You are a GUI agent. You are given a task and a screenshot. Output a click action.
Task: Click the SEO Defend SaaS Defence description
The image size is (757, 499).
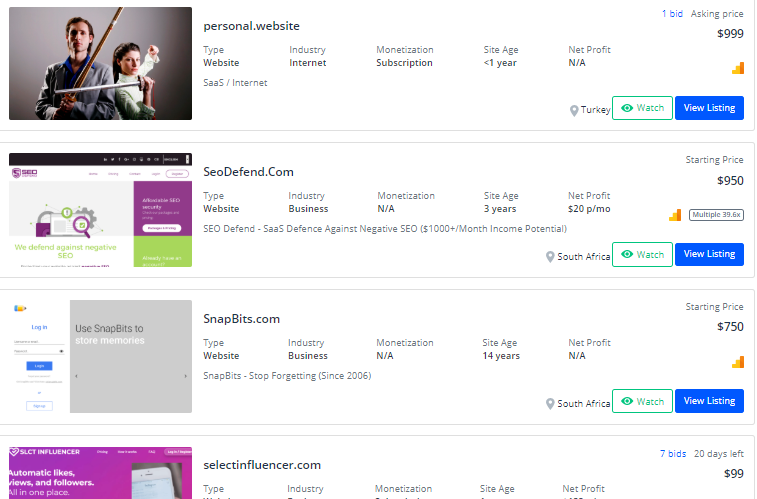(x=385, y=229)
